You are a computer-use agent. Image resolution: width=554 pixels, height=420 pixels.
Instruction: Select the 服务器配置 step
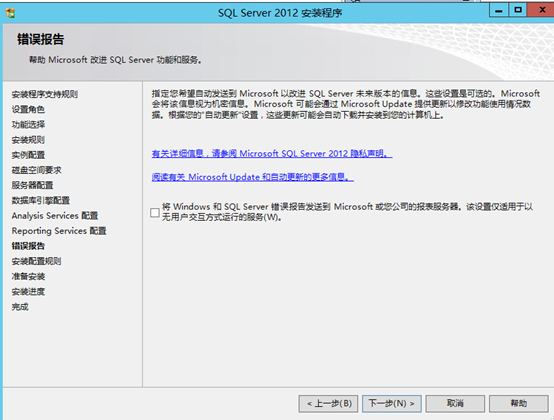coord(32,185)
